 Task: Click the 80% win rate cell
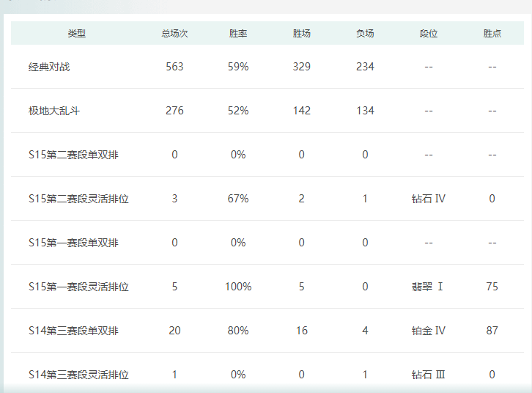point(238,331)
